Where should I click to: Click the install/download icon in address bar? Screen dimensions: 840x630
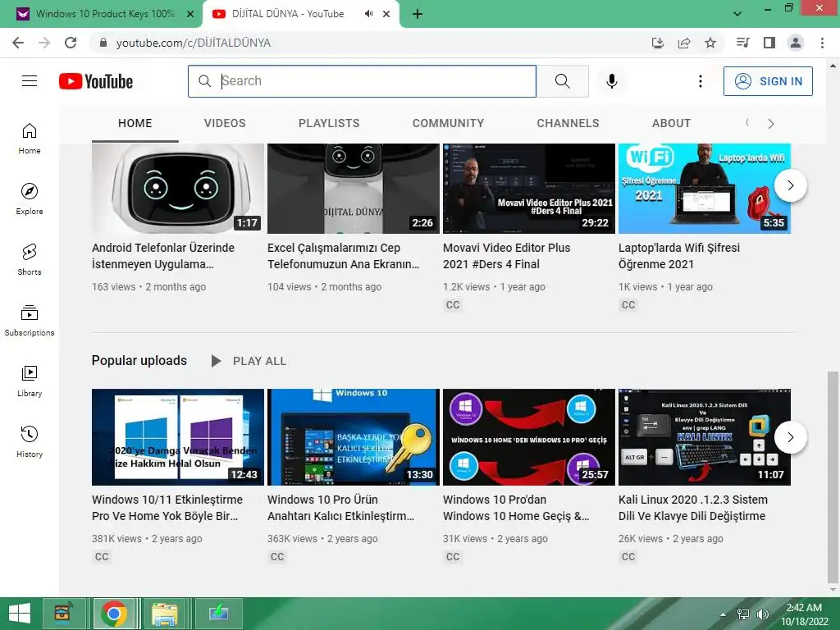[658, 43]
